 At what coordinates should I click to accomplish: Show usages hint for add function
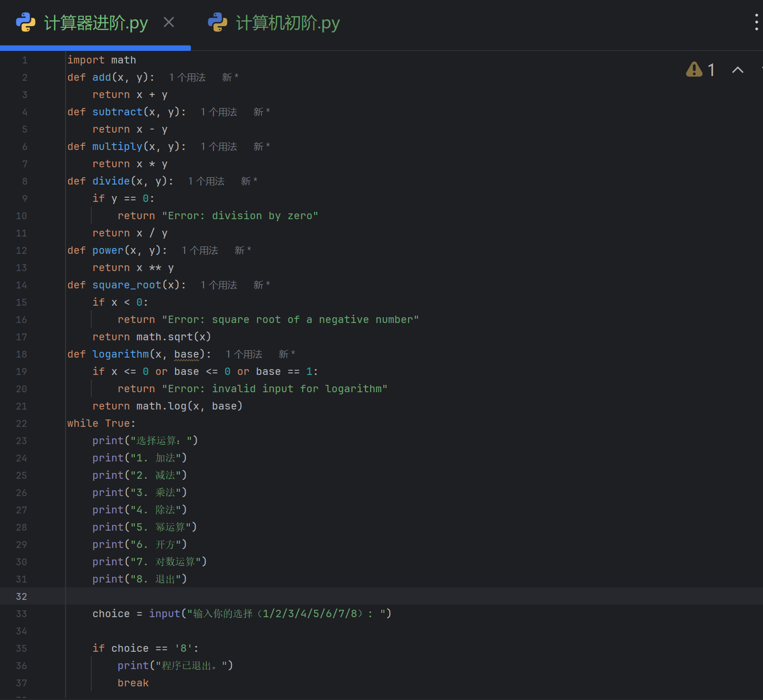[187, 78]
